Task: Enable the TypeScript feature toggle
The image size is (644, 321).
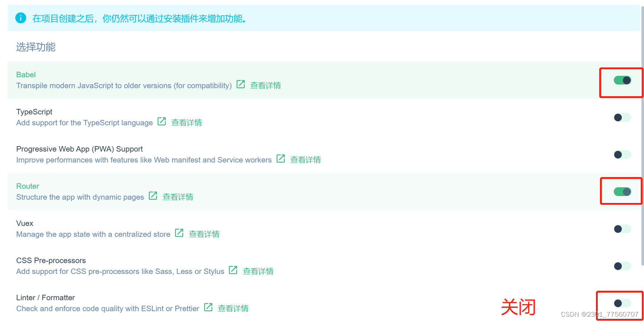Action: (x=622, y=117)
